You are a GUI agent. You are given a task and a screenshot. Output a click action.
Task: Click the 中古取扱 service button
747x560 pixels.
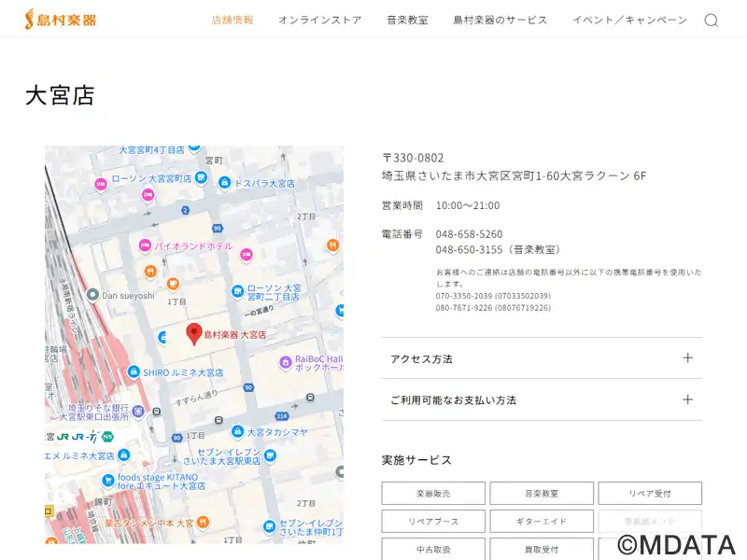[x=433, y=549]
